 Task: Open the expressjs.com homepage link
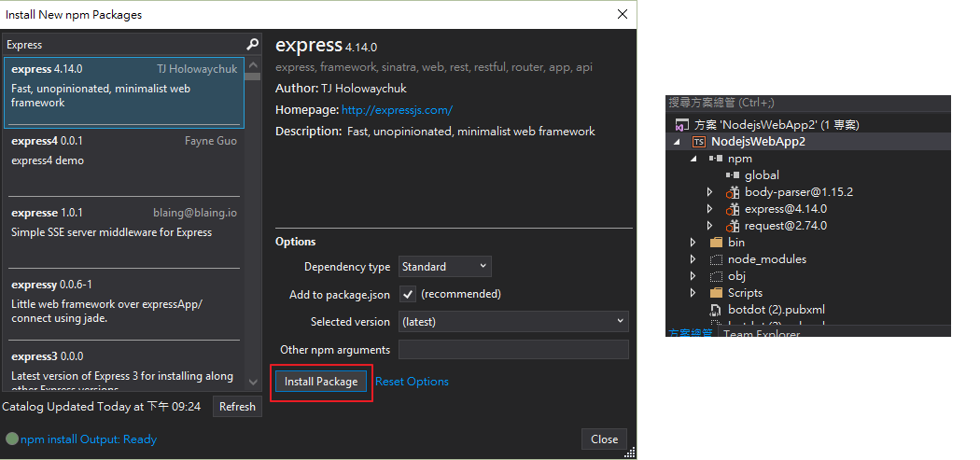pyautogui.click(x=397, y=110)
